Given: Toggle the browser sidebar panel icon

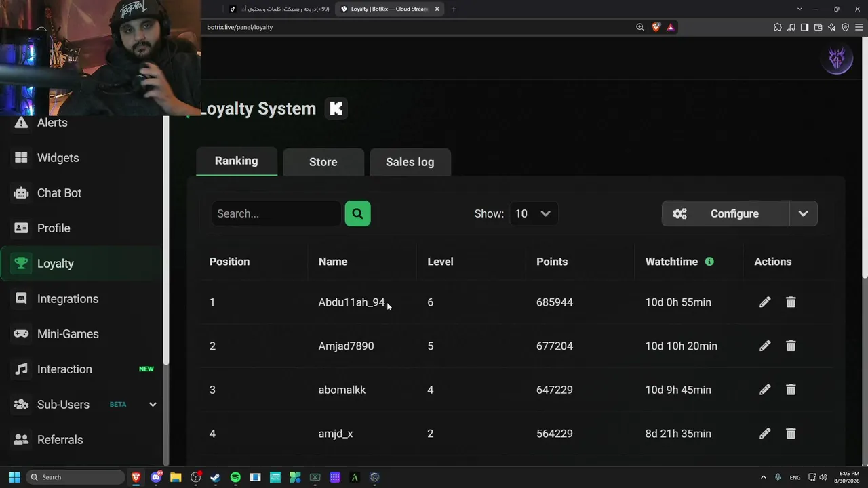Looking at the screenshot, I should pyautogui.click(x=804, y=27).
